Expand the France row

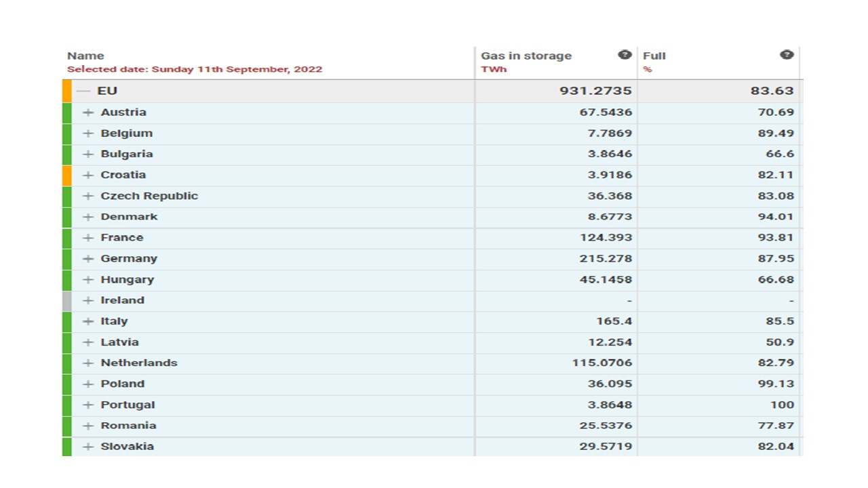[87, 238]
